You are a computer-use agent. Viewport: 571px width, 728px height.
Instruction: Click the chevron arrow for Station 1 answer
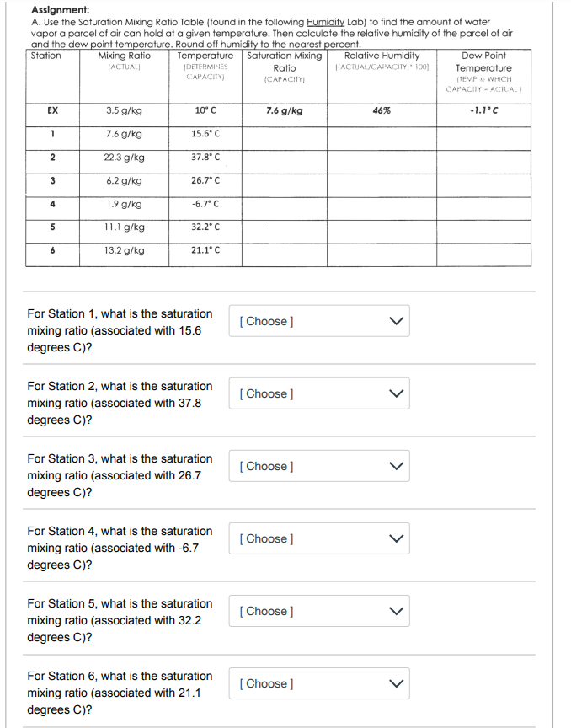pos(396,321)
